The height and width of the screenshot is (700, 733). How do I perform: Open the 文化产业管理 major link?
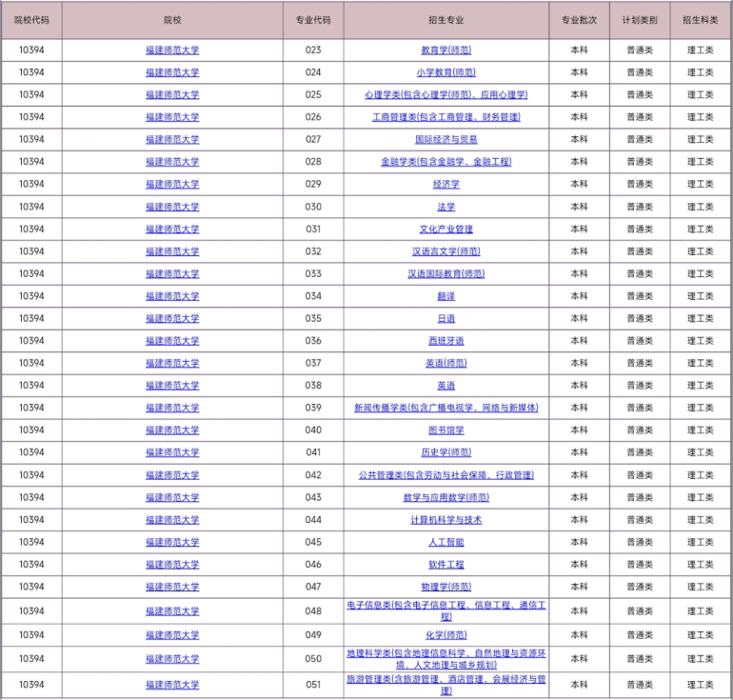[x=446, y=230]
